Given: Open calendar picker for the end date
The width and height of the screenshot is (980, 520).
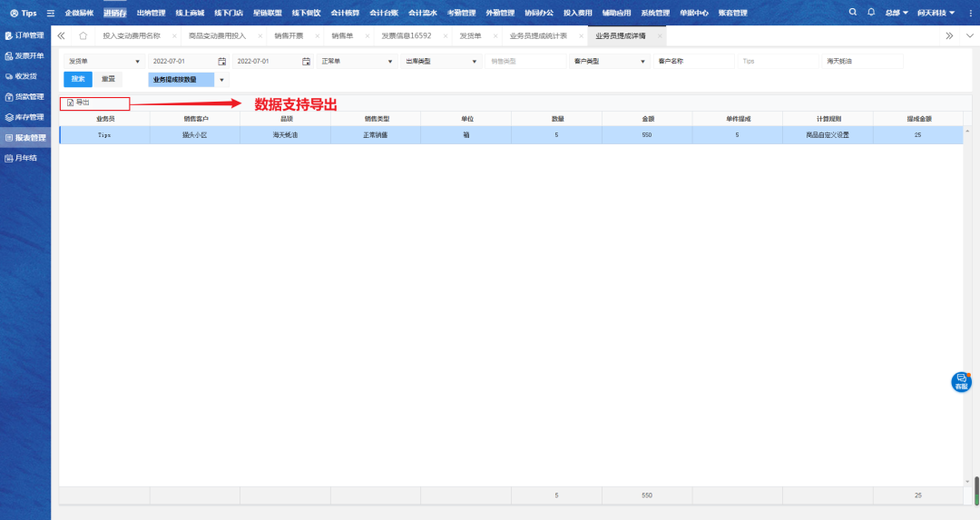Looking at the screenshot, I should [306, 62].
